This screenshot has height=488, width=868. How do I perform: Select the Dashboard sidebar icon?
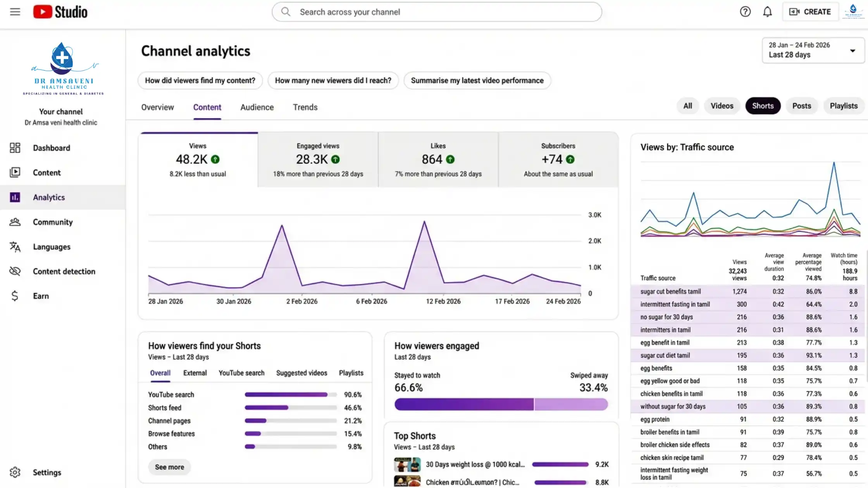click(15, 148)
